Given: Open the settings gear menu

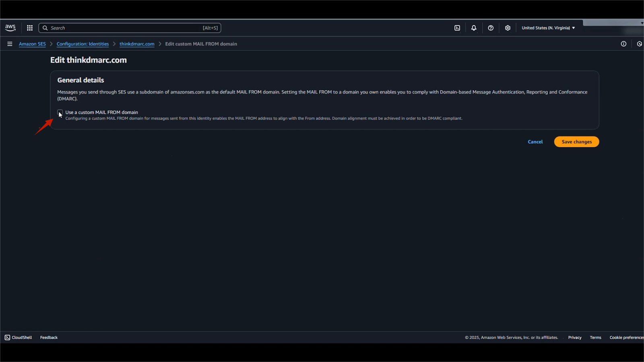Looking at the screenshot, I should click(x=508, y=28).
